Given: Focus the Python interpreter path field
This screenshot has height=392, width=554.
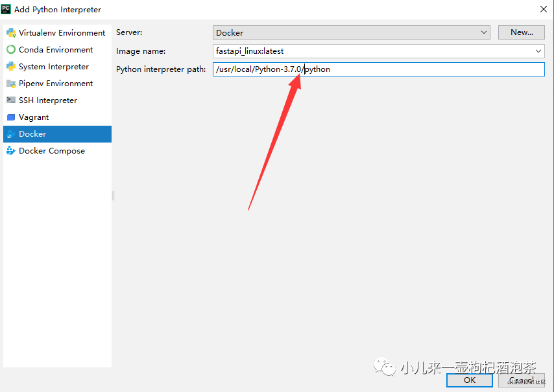Looking at the screenshot, I should (x=378, y=69).
